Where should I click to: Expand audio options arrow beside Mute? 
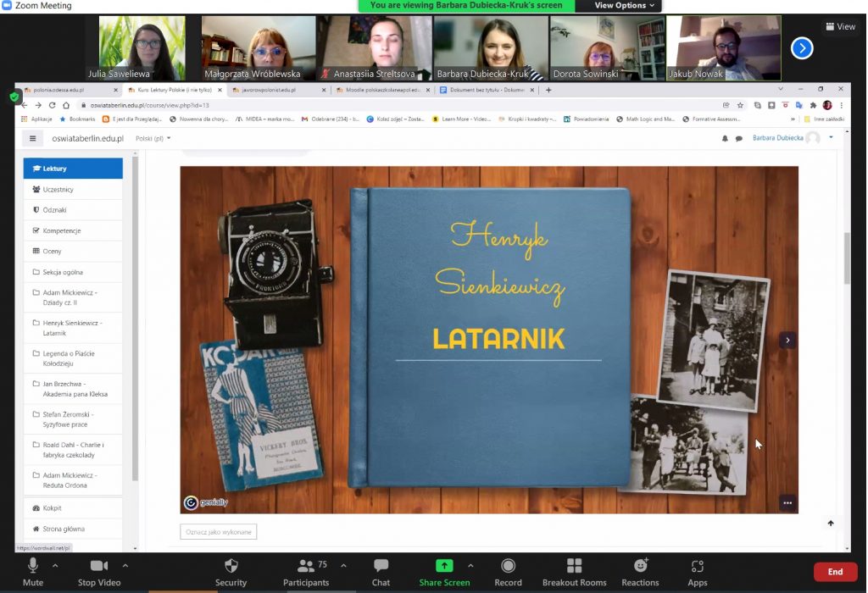point(55,565)
